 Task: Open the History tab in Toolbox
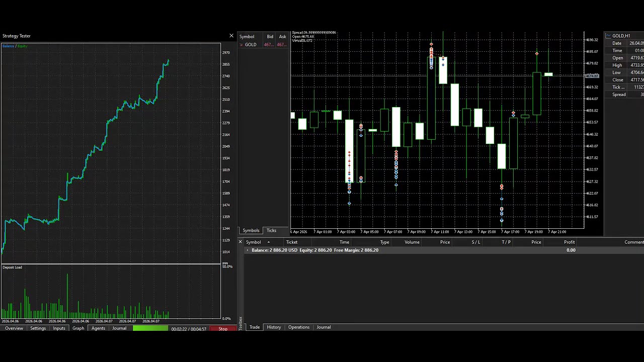click(274, 327)
